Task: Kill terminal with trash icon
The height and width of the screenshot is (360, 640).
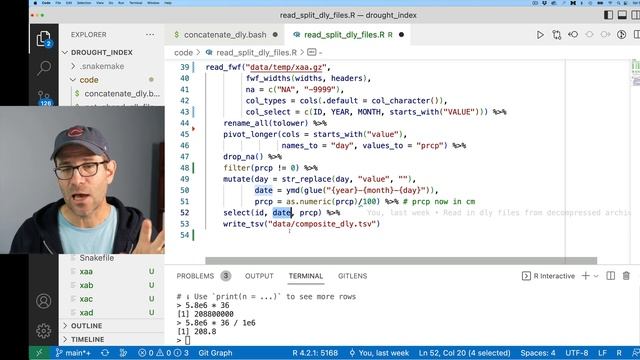Action: click(626, 276)
